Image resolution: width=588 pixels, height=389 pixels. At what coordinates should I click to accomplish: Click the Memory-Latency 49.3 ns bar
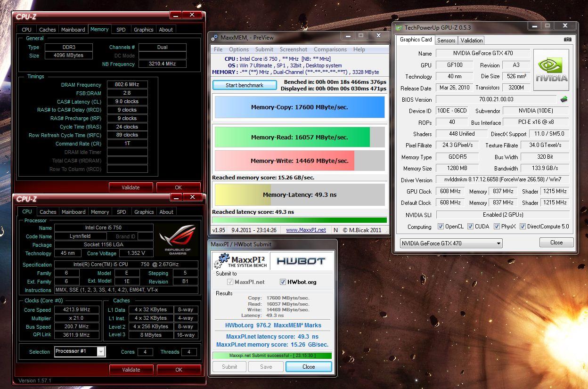(300, 194)
